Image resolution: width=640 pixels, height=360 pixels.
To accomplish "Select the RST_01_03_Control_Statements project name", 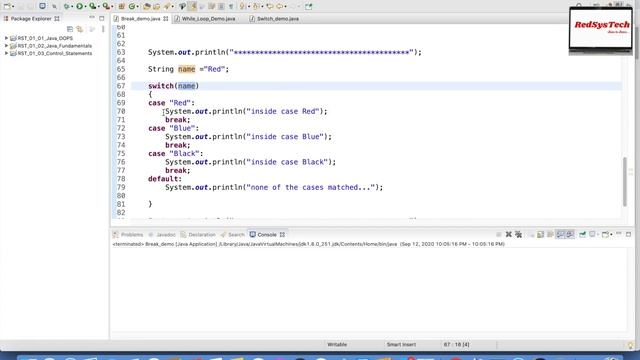I will [x=55, y=53].
